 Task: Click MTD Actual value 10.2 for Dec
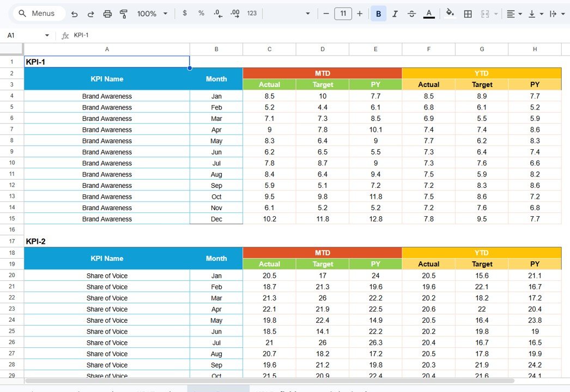[x=269, y=219]
